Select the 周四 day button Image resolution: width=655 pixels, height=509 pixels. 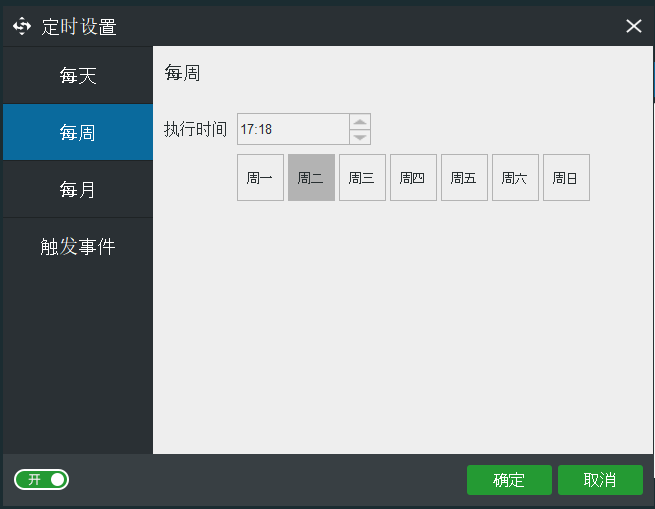(413, 178)
